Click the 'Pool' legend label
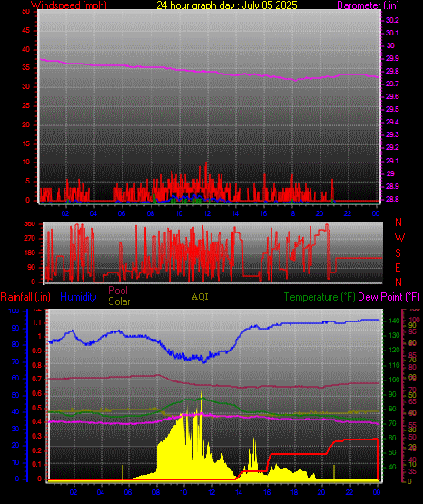 click(x=118, y=291)
